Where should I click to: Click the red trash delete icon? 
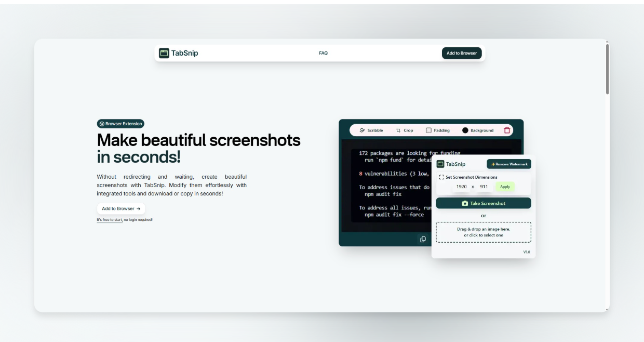pyautogui.click(x=507, y=130)
